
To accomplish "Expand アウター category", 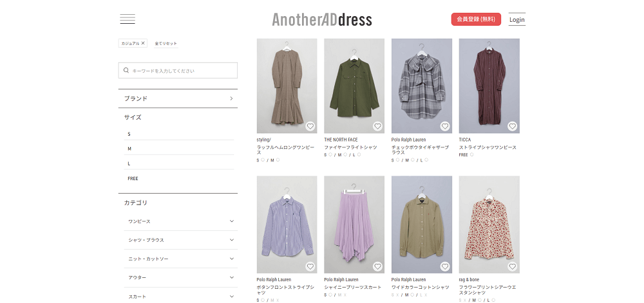I will pyautogui.click(x=181, y=277).
